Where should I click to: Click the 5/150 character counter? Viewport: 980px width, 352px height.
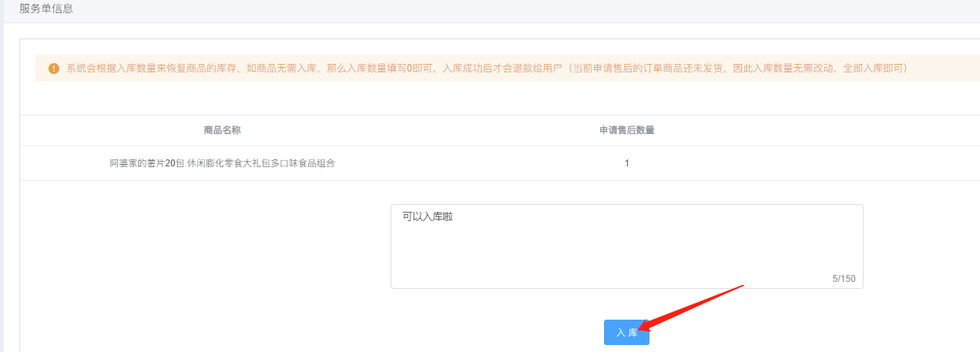(x=844, y=279)
